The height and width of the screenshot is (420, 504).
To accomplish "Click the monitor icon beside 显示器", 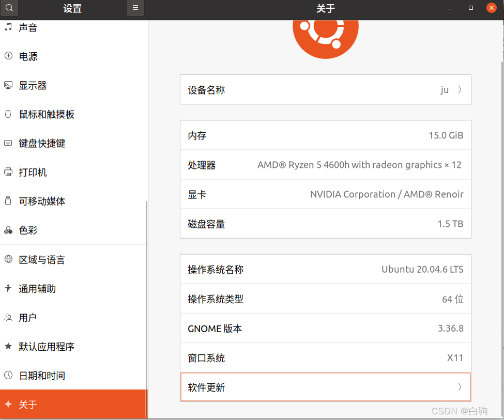I will click(x=8, y=85).
